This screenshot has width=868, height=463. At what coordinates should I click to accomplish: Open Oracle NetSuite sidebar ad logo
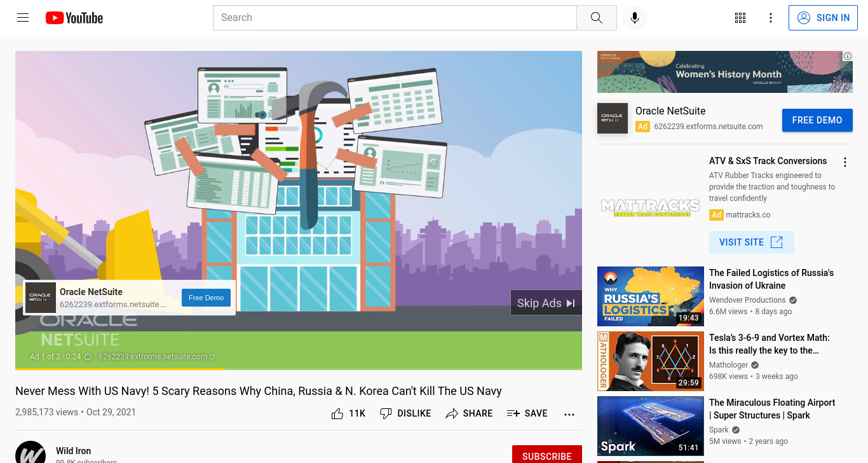point(613,118)
